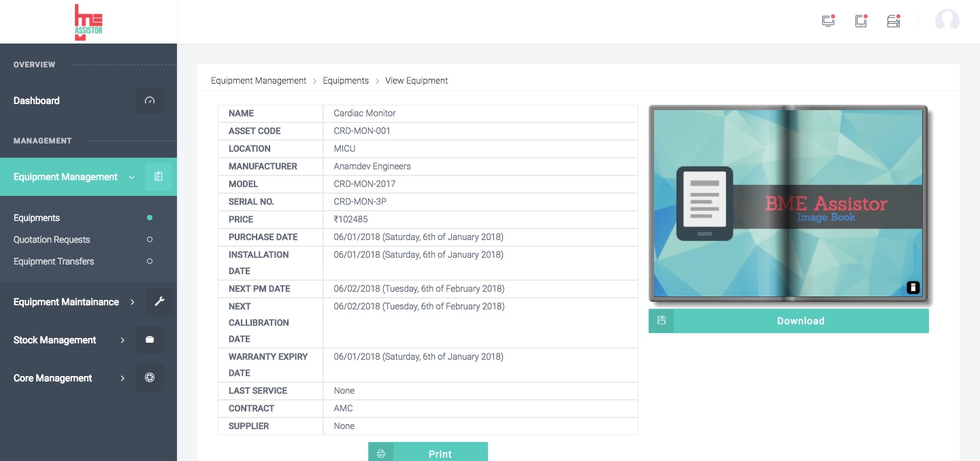Image resolution: width=980 pixels, height=461 pixels.
Task: Click serial number CRD-MON-3P
Action: point(360,201)
